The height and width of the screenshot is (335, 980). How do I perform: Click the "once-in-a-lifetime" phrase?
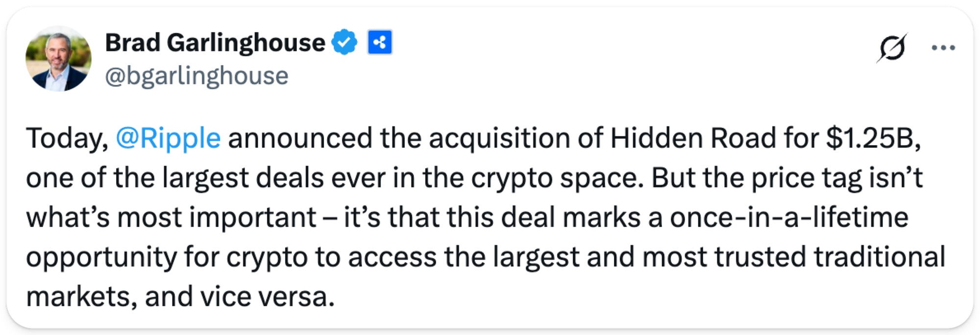789,218
